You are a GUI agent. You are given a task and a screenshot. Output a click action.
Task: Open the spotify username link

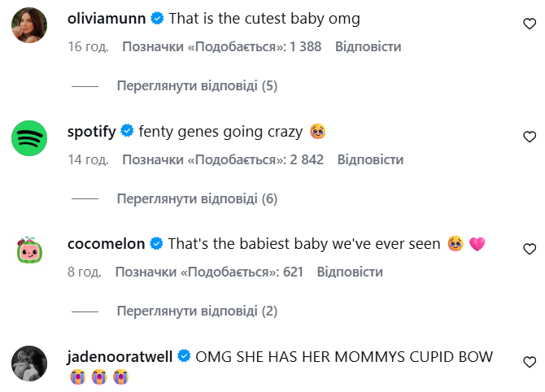coord(92,130)
